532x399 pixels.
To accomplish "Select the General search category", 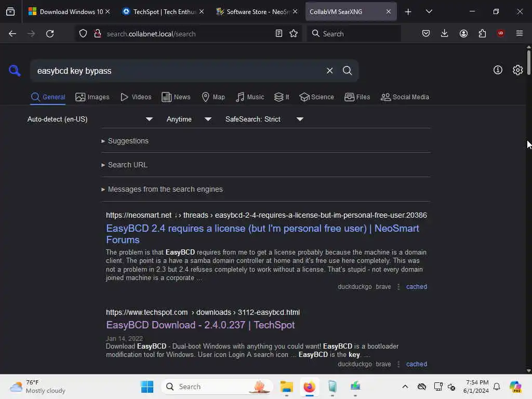I will [48, 97].
